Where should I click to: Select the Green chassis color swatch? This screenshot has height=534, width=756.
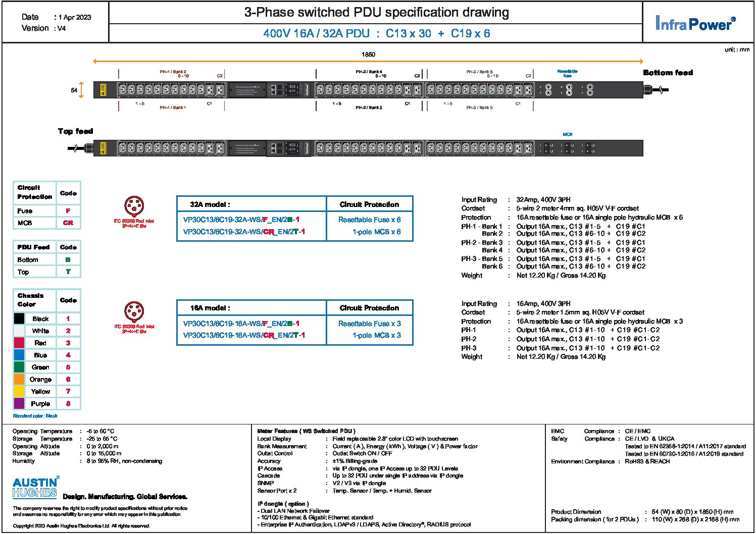19,367
